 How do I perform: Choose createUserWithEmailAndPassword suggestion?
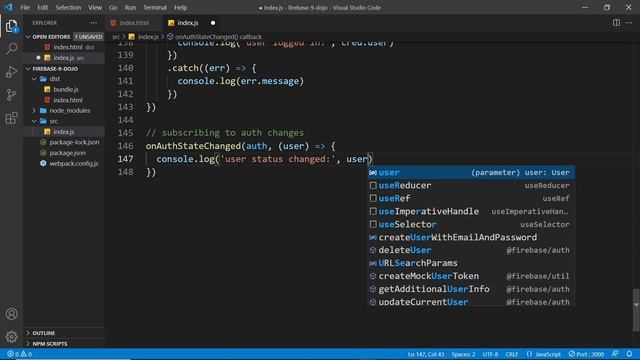tap(471, 238)
